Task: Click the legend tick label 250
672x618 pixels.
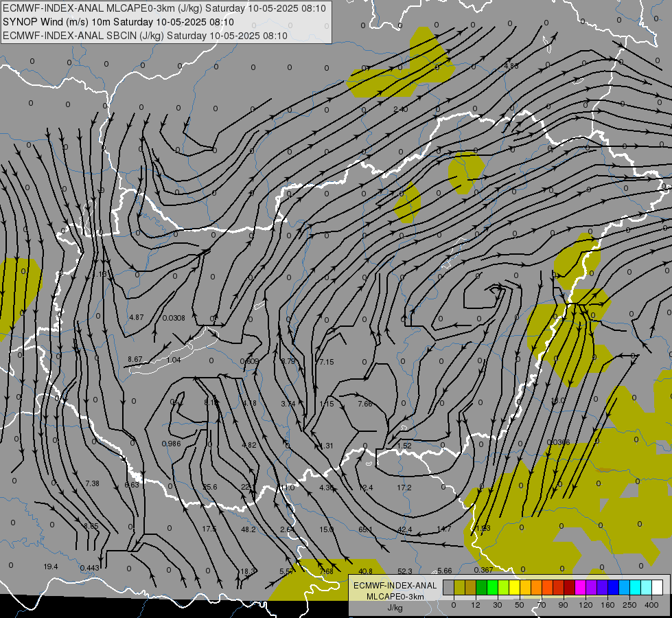Action: [x=629, y=605]
